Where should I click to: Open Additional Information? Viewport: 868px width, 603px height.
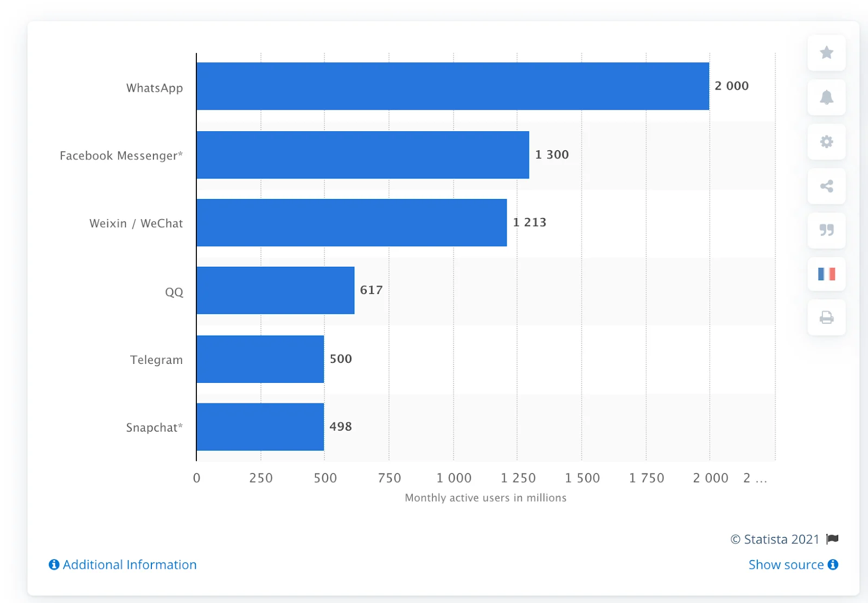tap(129, 564)
